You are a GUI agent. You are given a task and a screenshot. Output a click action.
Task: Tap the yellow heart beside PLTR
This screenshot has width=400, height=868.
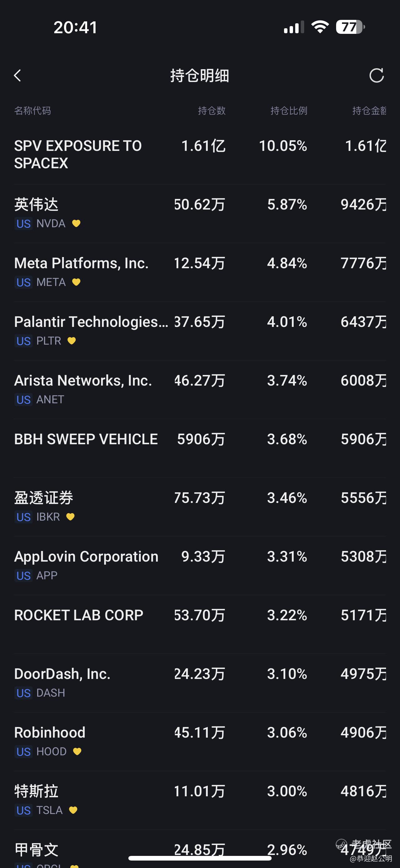(x=72, y=341)
